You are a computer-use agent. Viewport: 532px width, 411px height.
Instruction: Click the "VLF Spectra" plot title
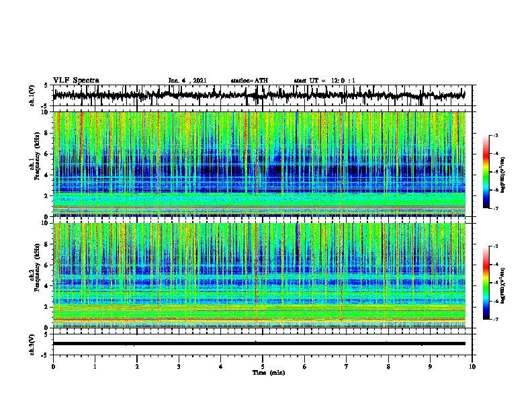coord(76,81)
